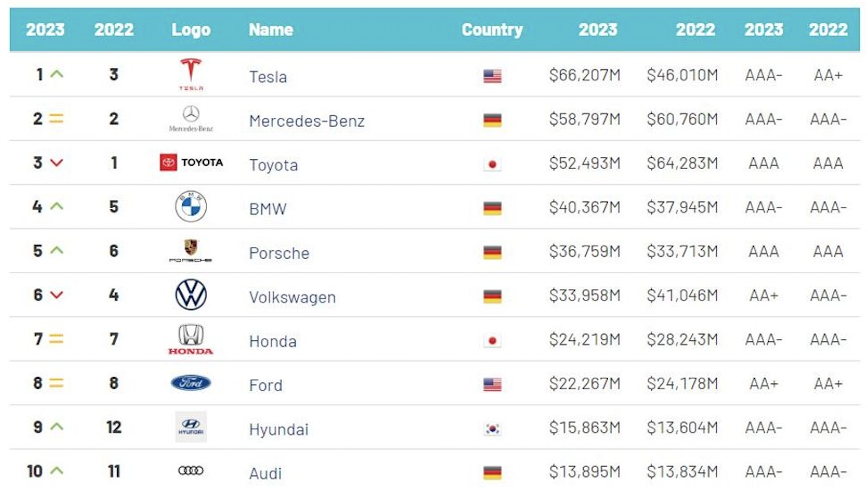Click the BMW roundel logo
Image resolution: width=868 pixels, height=488 pixels.
pyautogui.click(x=191, y=206)
